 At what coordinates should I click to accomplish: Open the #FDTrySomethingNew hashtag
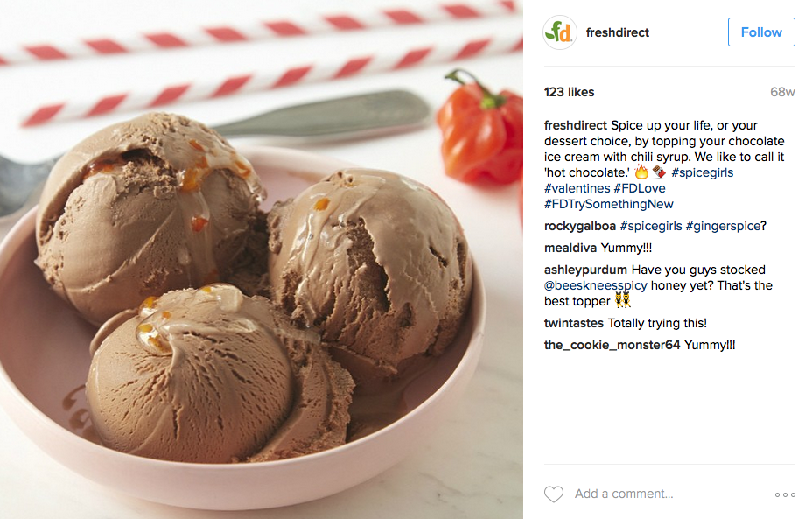coord(608,204)
